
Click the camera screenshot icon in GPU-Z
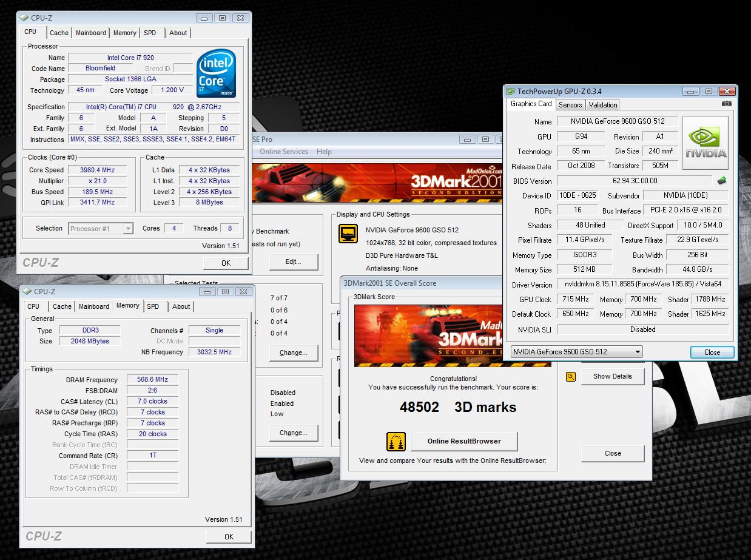tap(726, 104)
